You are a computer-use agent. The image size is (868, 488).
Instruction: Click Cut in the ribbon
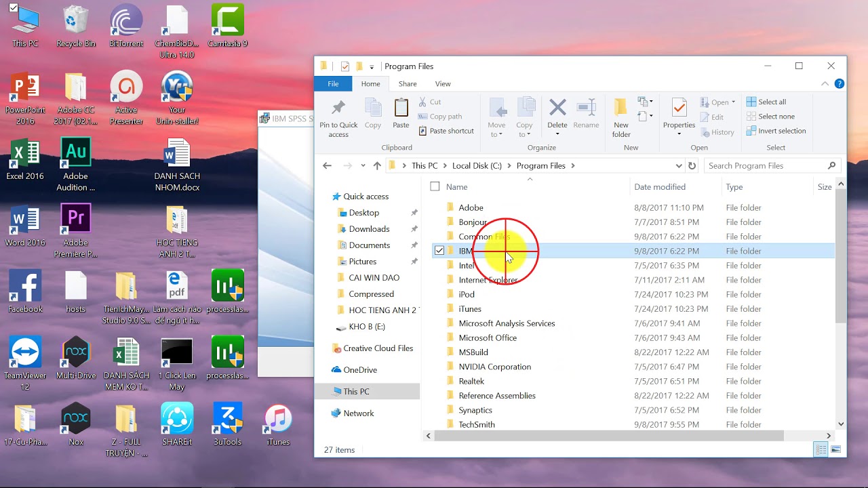[x=429, y=102]
